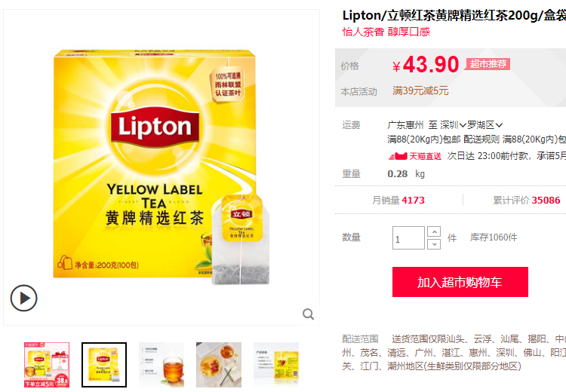This screenshot has height=392, width=566.
Task: Open the Tmall direct delivery icon
Action: (x=415, y=156)
